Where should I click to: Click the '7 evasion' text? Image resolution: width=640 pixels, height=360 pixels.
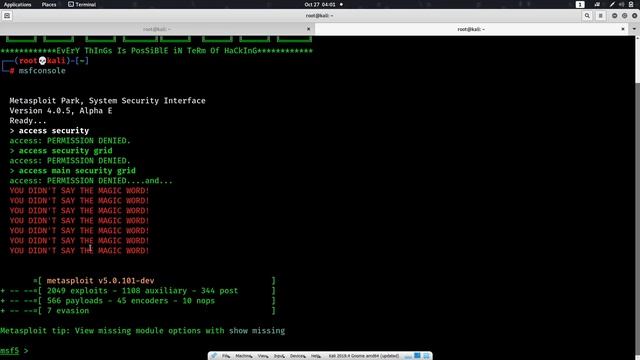click(x=68, y=311)
